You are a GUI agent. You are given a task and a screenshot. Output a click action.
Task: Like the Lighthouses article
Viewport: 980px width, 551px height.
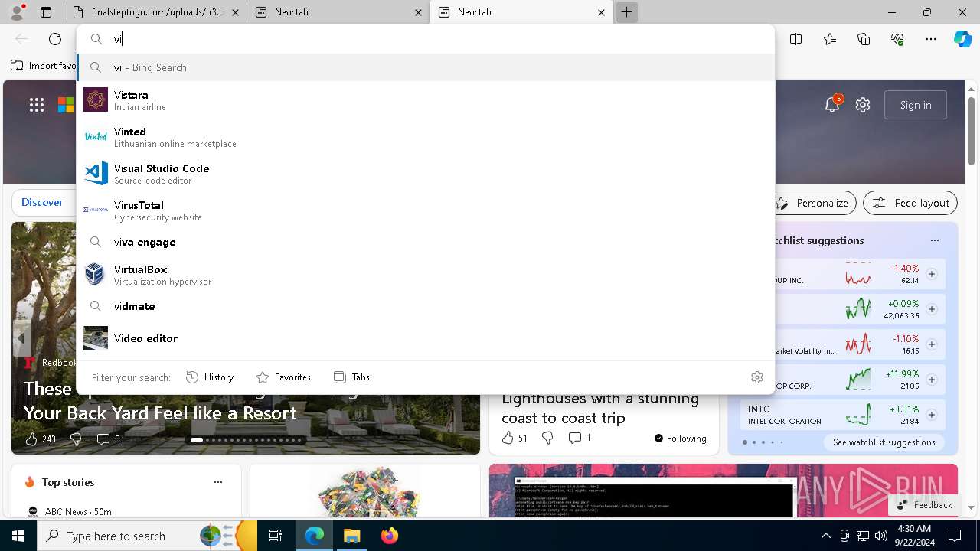514,438
